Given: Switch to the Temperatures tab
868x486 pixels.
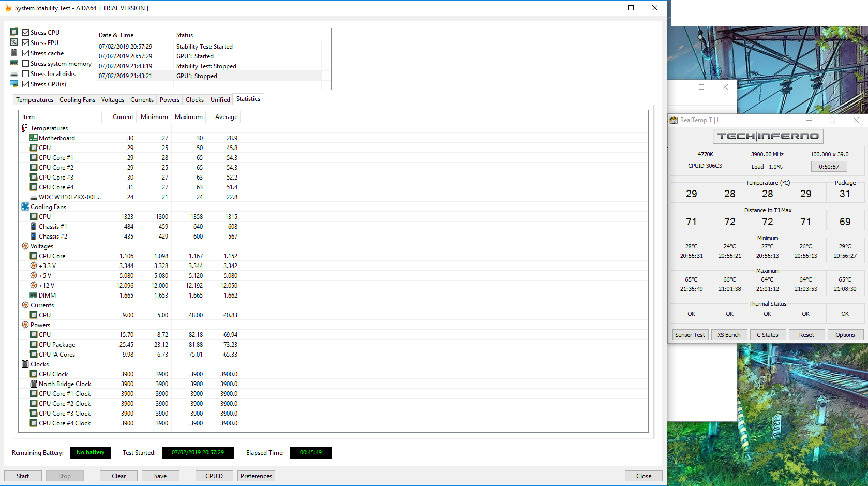Looking at the screenshot, I should (x=35, y=100).
